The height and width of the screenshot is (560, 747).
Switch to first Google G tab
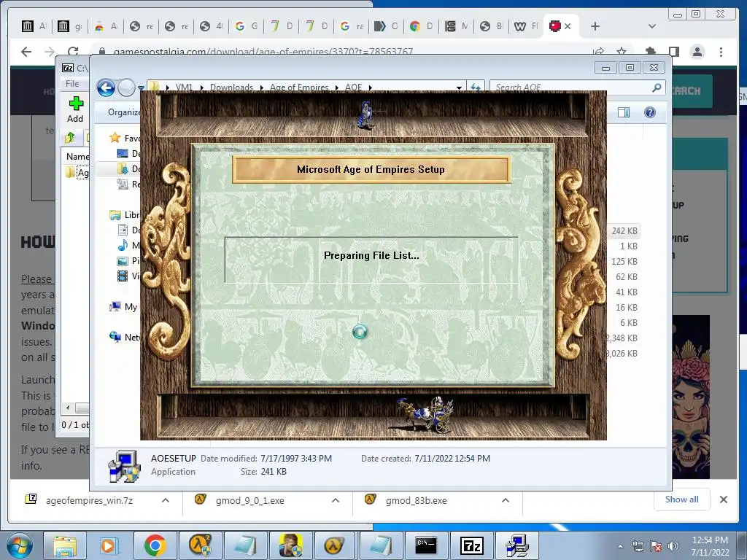pos(247,26)
